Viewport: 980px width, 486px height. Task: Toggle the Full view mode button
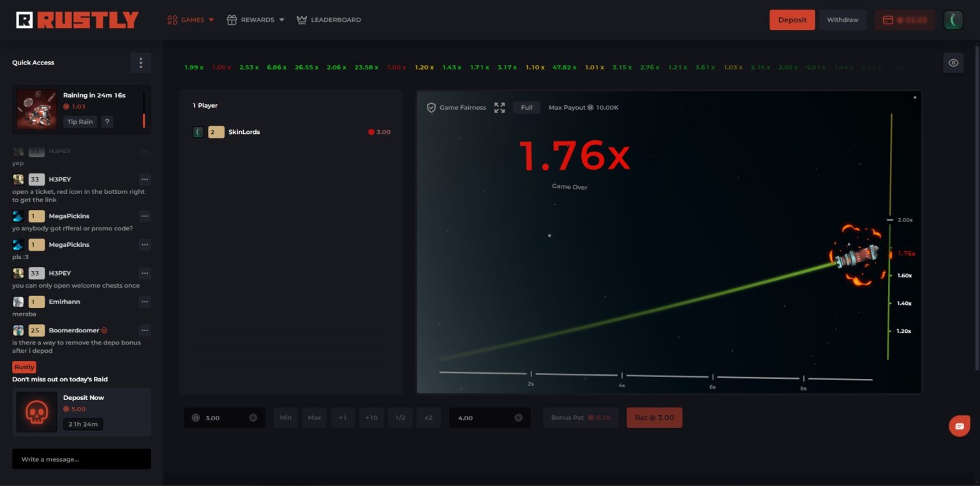tap(526, 108)
